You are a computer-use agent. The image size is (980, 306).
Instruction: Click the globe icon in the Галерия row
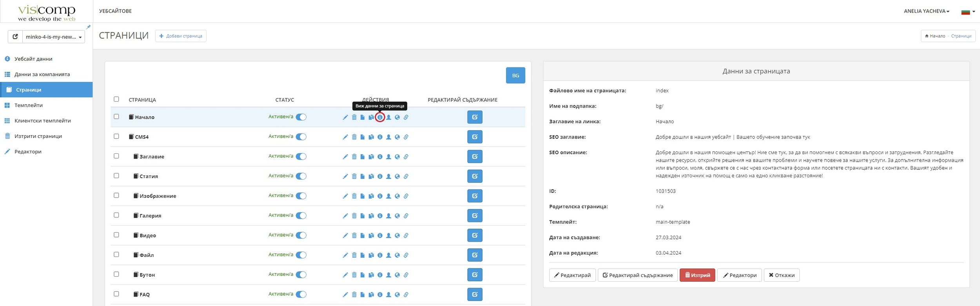point(397,216)
